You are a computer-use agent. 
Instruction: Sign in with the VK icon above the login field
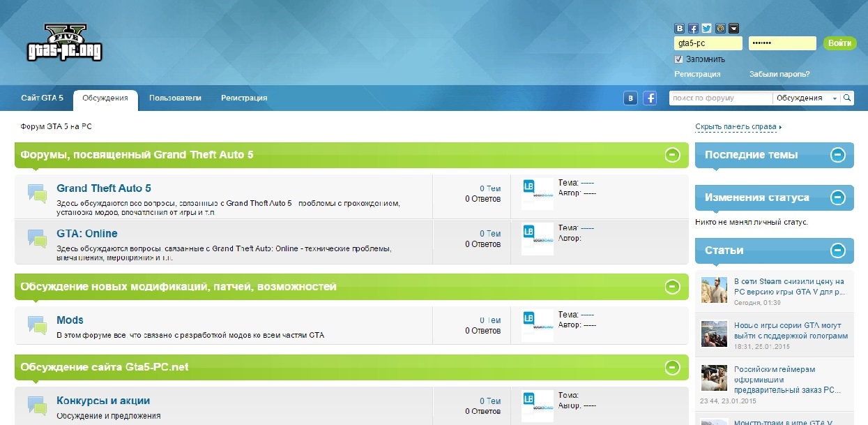point(680,29)
